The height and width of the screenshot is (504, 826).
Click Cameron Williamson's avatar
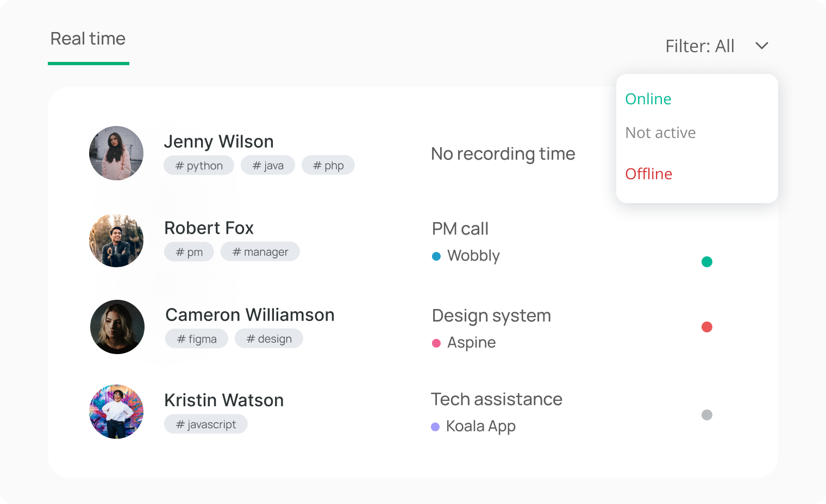(117, 327)
